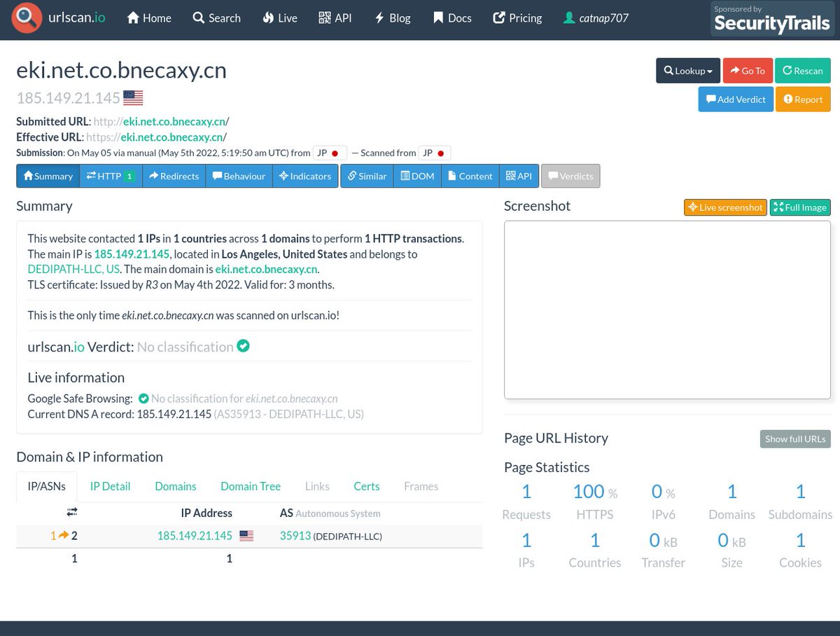Click the Requests statistic value
The height and width of the screenshot is (636, 840).
pos(526,492)
